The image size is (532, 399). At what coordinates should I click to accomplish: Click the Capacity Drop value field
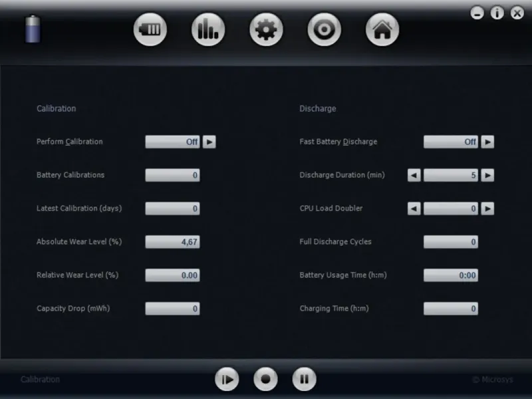172,309
